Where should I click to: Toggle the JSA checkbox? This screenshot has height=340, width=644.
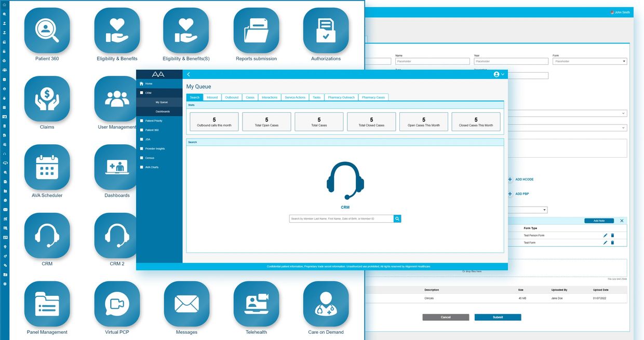click(x=141, y=139)
